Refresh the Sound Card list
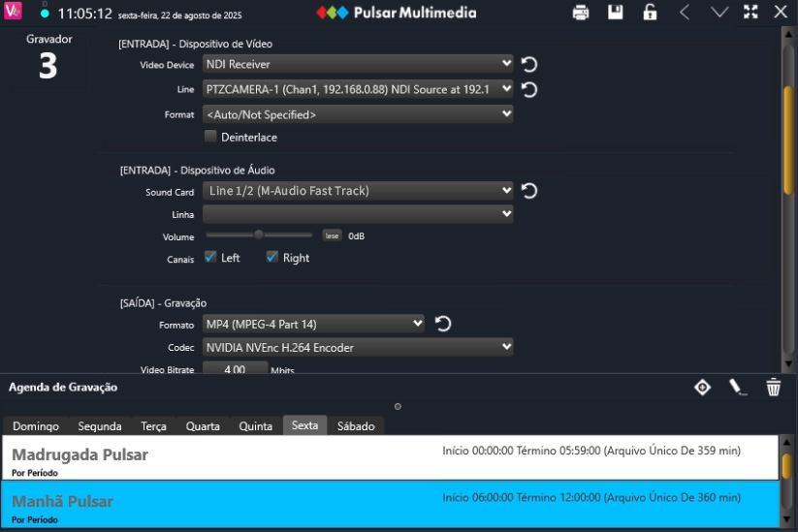 click(529, 191)
